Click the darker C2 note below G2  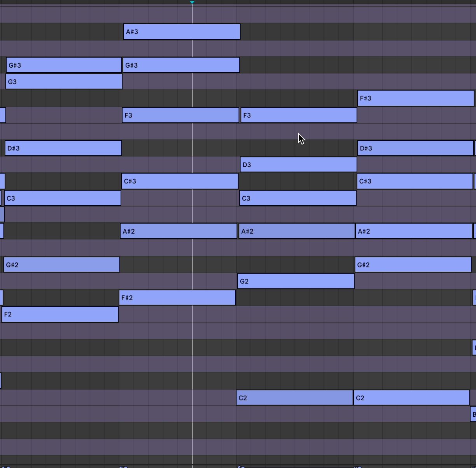point(294,398)
